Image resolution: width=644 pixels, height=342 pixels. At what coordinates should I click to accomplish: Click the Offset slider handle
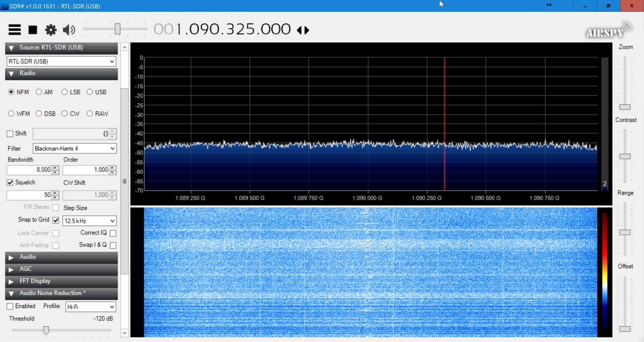pos(625,329)
